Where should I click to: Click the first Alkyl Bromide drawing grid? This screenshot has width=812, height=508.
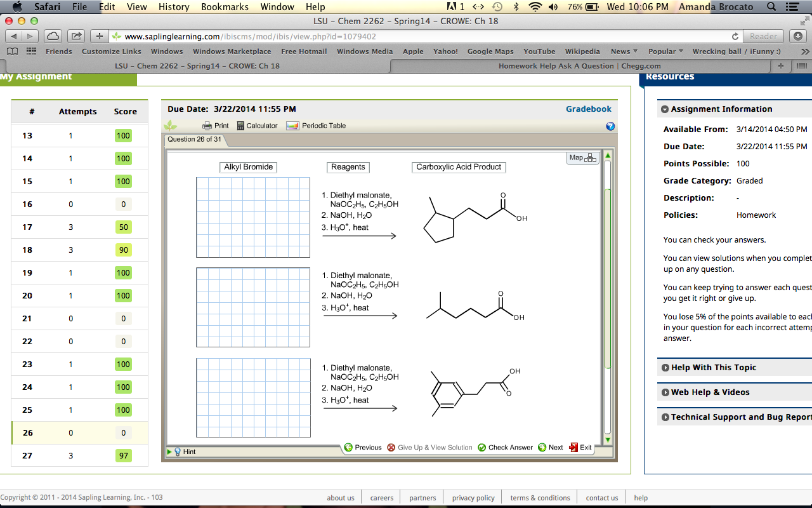pyautogui.click(x=253, y=217)
